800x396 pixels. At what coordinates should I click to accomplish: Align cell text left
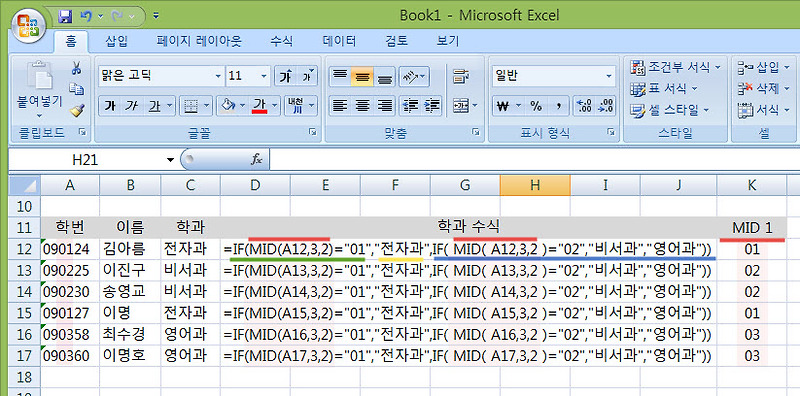click(340, 106)
